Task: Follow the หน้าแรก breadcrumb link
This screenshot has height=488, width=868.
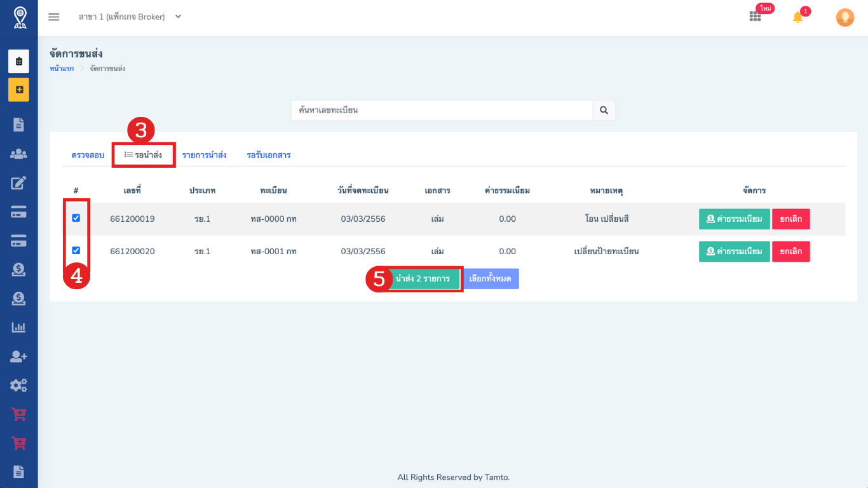Action: pyautogui.click(x=62, y=69)
